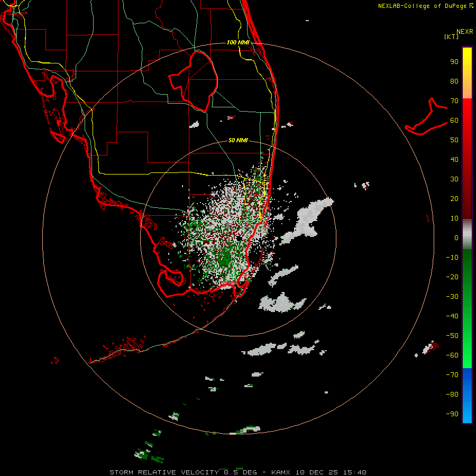Screen dimensions: 476x476
Task: Click the 90 value on the velocity scale
Action: pos(454,62)
